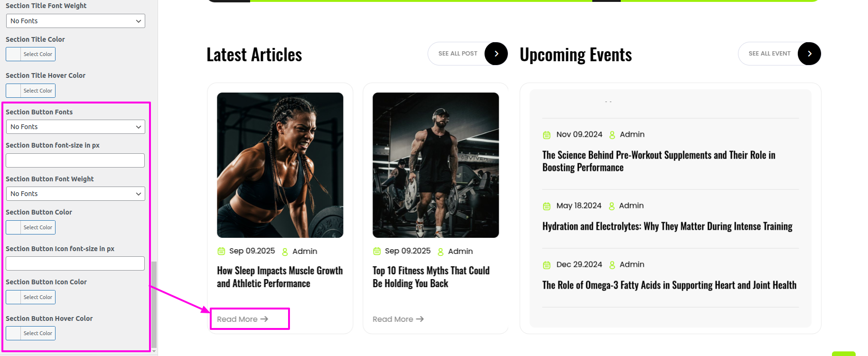The width and height of the screenshot is (868, 356).
Task: Select color for Section Title Color
Action: (30, 54)
